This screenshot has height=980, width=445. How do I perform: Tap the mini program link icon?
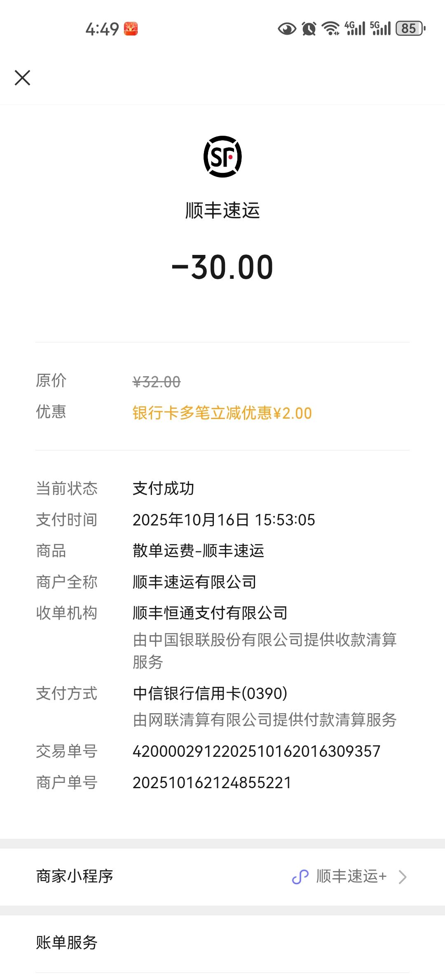300,876
